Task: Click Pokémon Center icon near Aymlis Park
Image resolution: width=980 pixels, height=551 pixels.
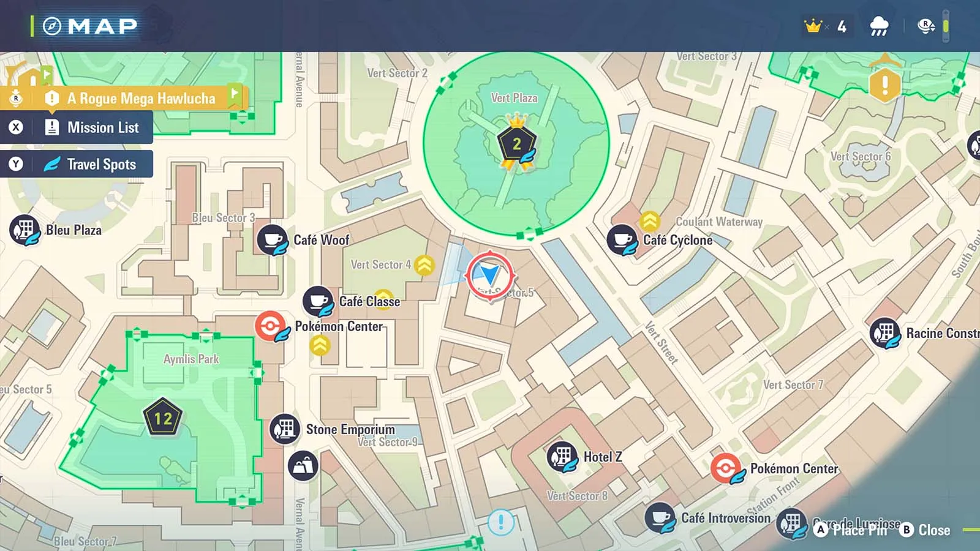Action: (271, 326)
